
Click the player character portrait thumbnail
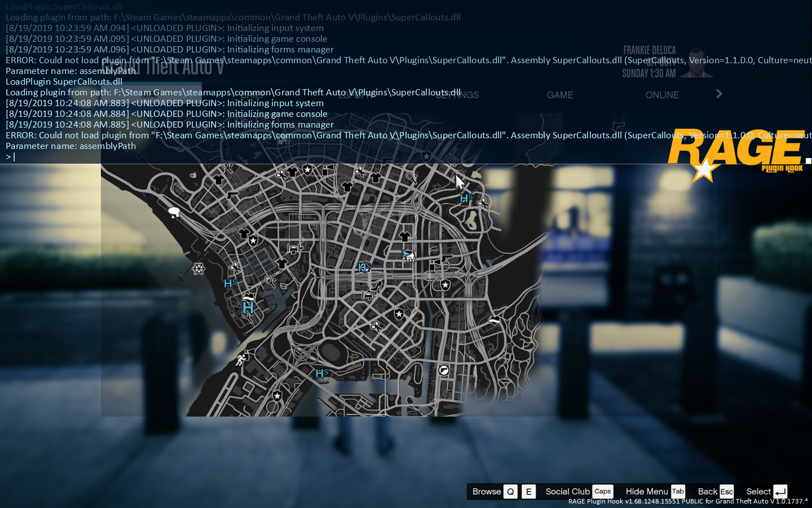pyautogui.click(x=696, y=62)
